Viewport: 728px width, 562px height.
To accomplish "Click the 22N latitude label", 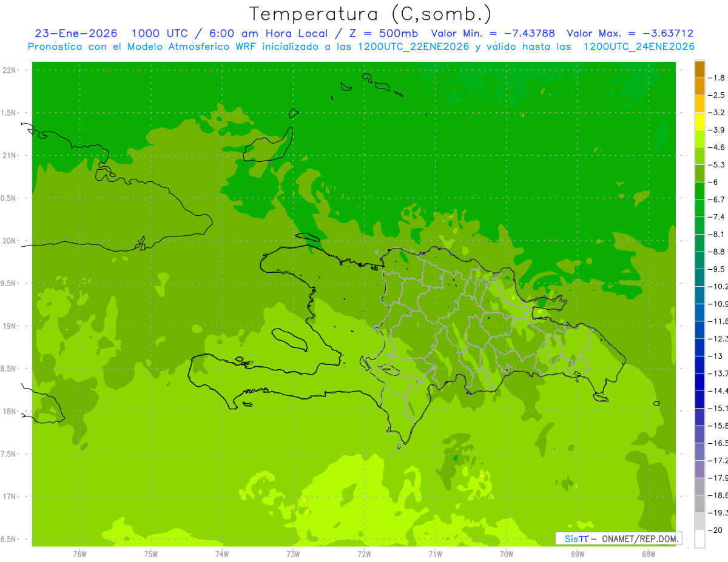I will pos(10,70).
